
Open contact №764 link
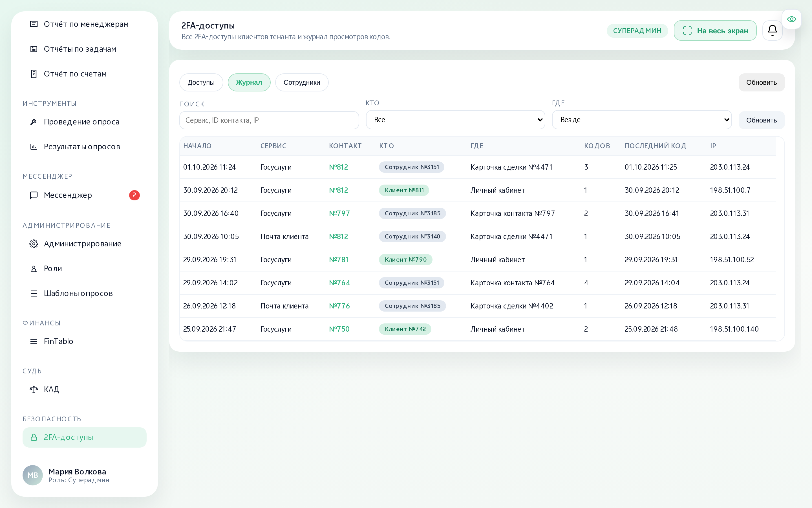(x=339, y=283)
